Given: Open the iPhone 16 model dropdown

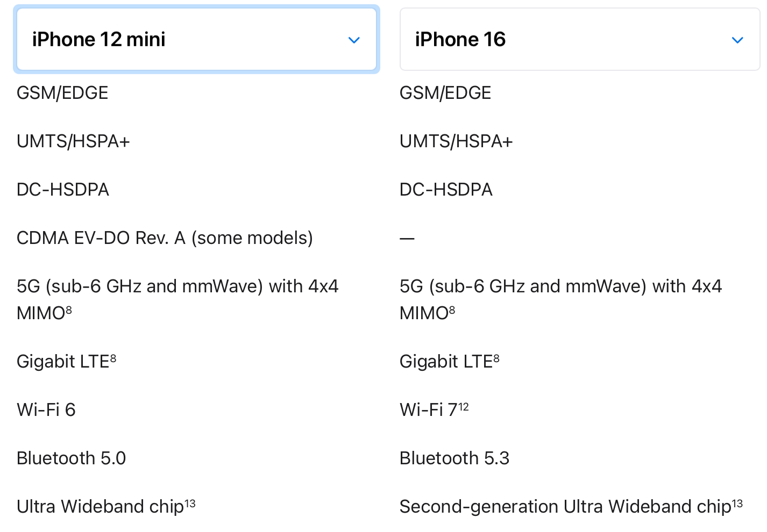Looking at the screenshot, I should (579, 39).
